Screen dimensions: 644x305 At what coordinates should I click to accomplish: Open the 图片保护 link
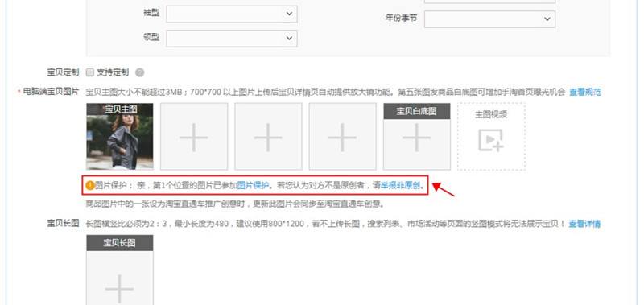click(253, 185)
